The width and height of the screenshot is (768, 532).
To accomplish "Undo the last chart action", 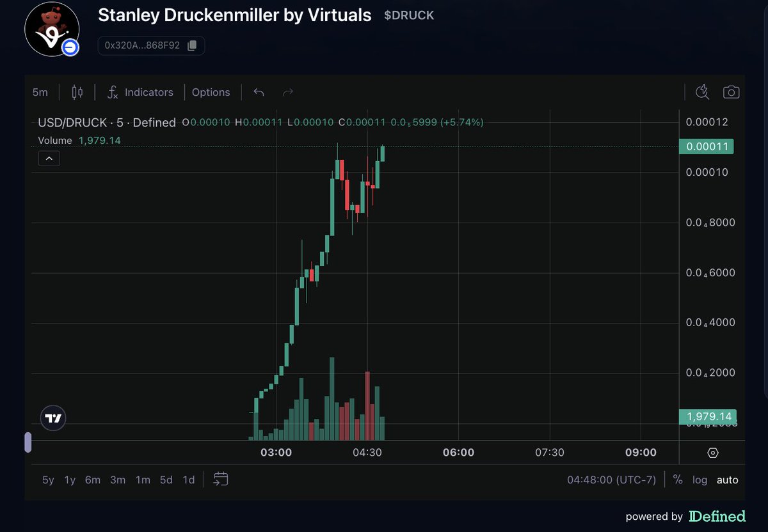I will pyautogui.click(x=259, y=92).
